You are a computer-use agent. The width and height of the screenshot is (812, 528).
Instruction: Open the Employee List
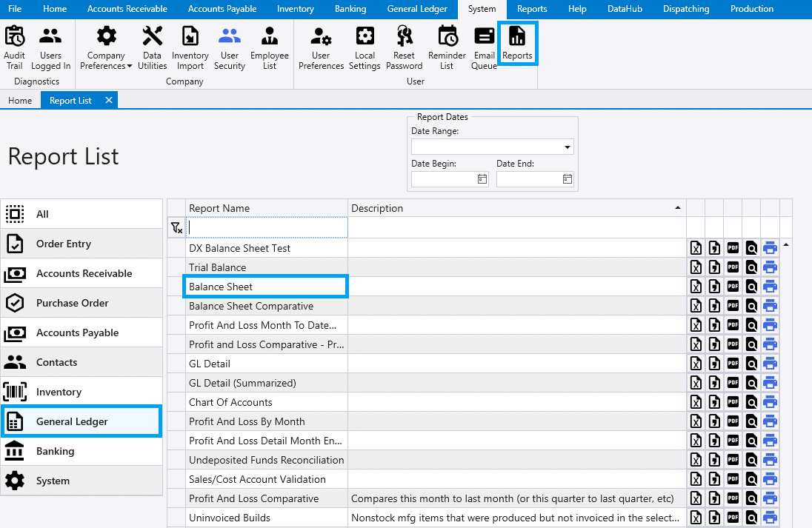[269, 47]
